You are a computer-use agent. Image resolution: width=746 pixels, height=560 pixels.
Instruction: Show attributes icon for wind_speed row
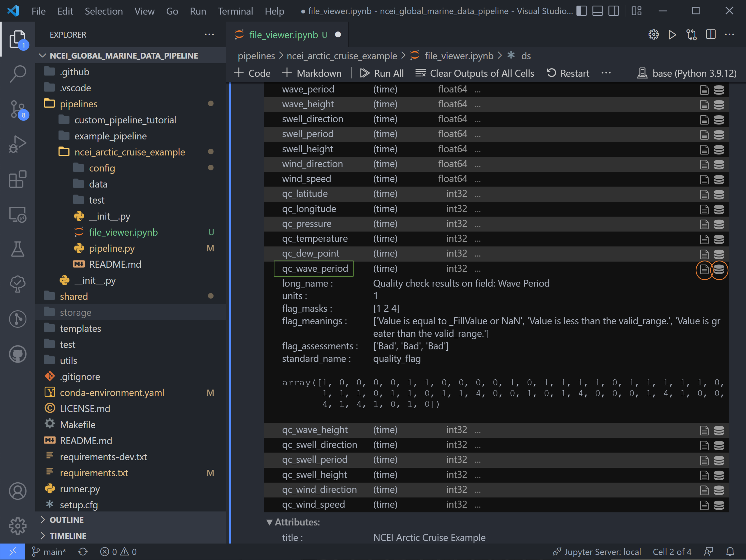click(x=704, y=179)
